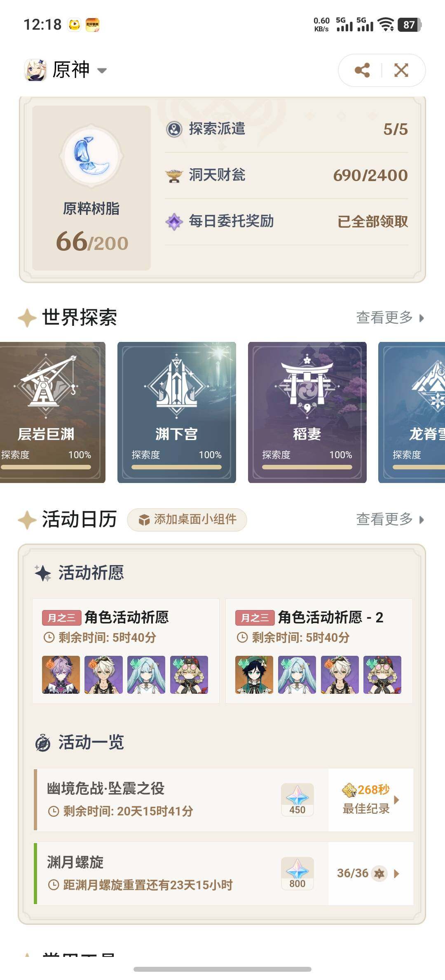Tap the 450 primogem reward icon
This screenshot has width=445, height=980.
pos(297,800)
